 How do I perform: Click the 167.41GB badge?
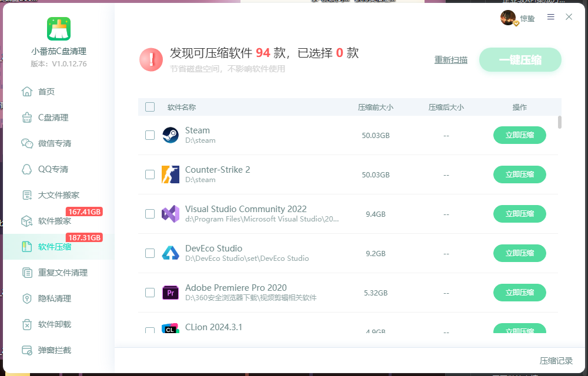(x=84, y=211)
